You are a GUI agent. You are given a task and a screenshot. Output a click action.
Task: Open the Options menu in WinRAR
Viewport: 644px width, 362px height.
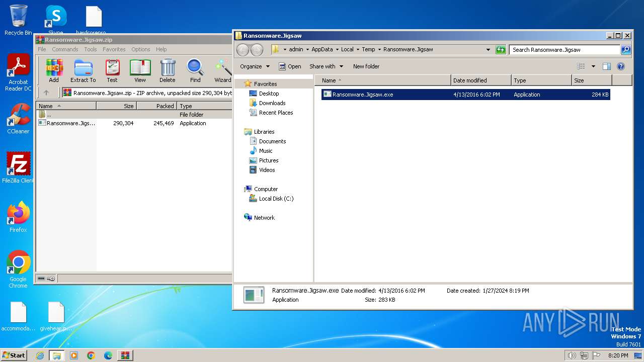tap(141, 49)
